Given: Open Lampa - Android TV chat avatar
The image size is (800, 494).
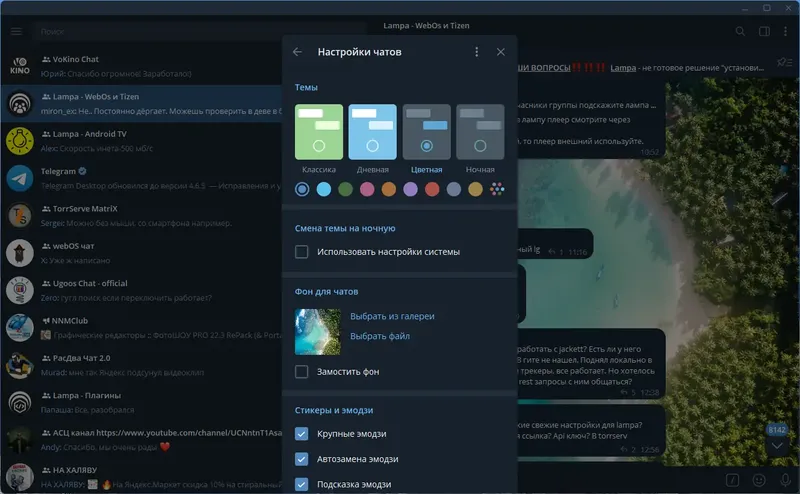Looking at the screenshot, I should point(20,141).
